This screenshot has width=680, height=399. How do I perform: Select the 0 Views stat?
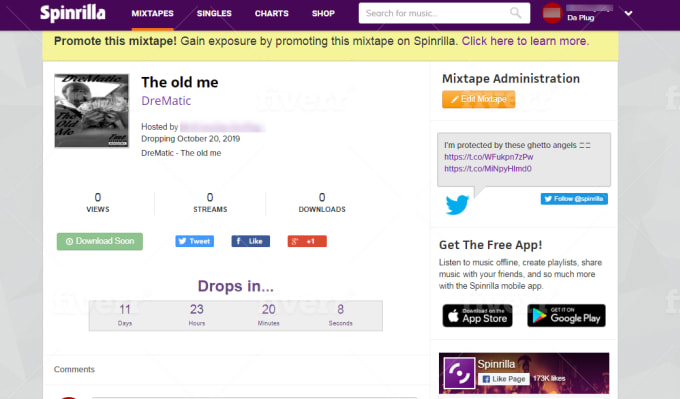[x=98, y=203]
